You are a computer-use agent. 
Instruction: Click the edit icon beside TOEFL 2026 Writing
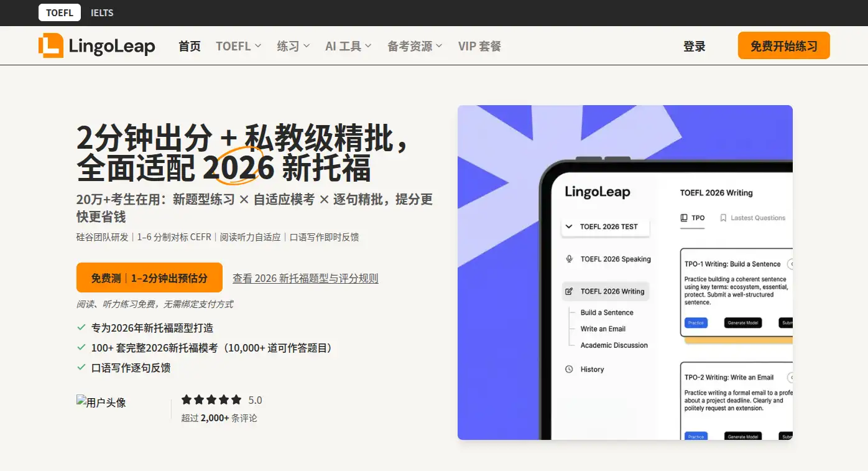[569, 291]
